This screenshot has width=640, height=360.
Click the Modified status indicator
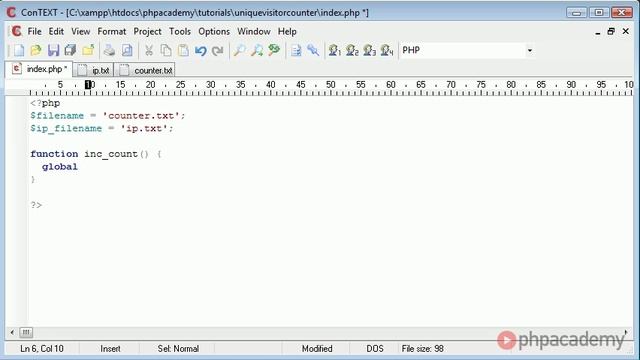coord(317,349)
